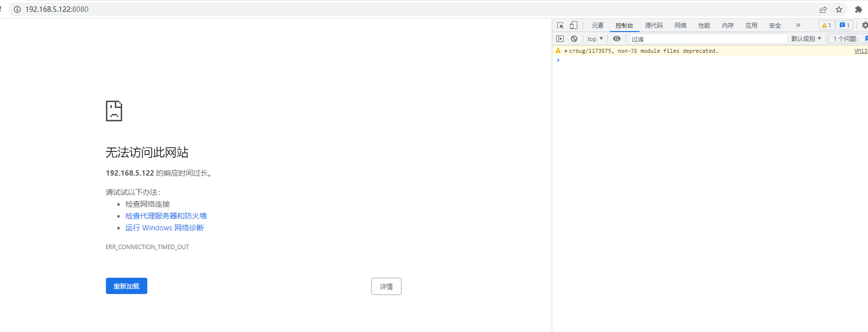
Task: Clear the console with the ban icon
Action: pos(574,38)
